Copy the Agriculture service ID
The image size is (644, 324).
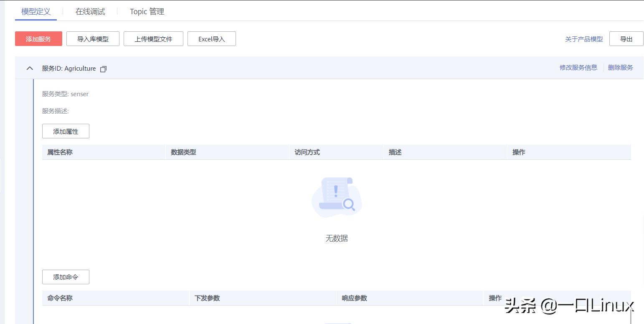click(103, 69)
